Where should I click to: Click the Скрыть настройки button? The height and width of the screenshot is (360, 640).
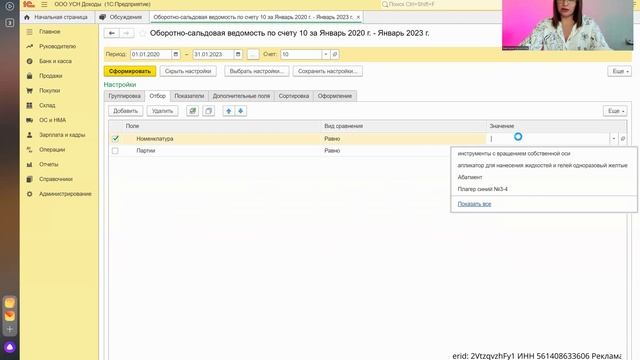pyautogui.click(x=188, y=71)
